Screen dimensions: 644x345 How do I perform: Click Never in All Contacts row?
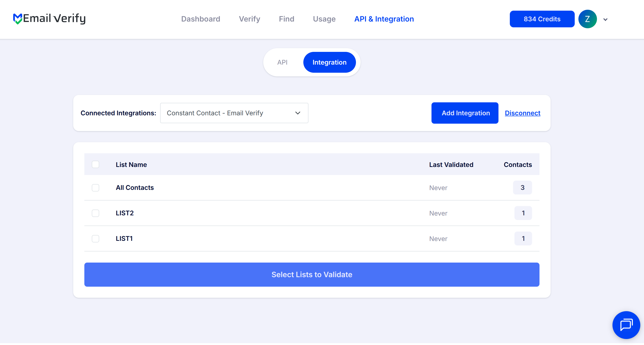click(438, 188)
